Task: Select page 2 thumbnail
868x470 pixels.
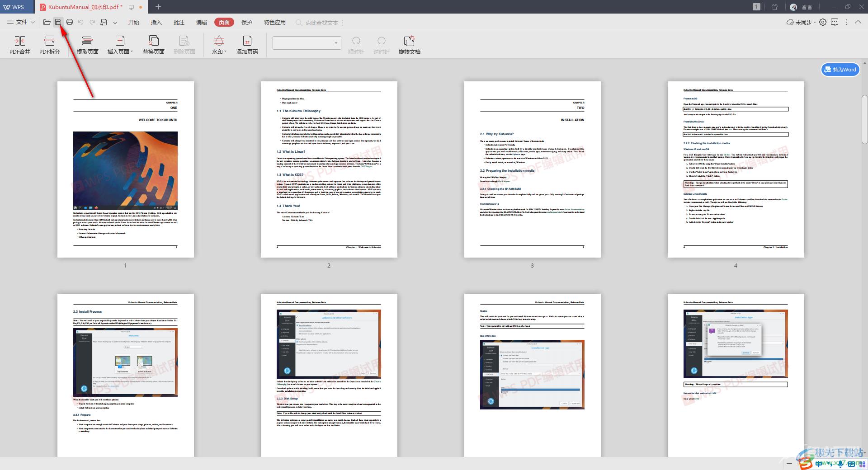Action: [x=329, y=169]
